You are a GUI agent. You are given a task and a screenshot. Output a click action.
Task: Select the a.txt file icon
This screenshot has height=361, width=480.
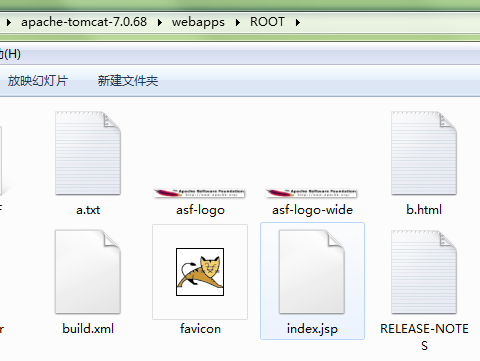[88, 153]
